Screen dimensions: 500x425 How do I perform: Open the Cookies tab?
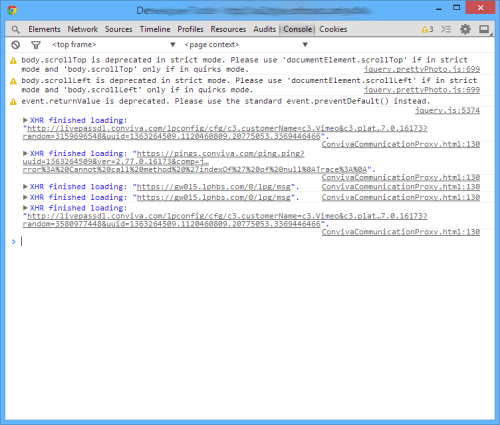(333, 29)
